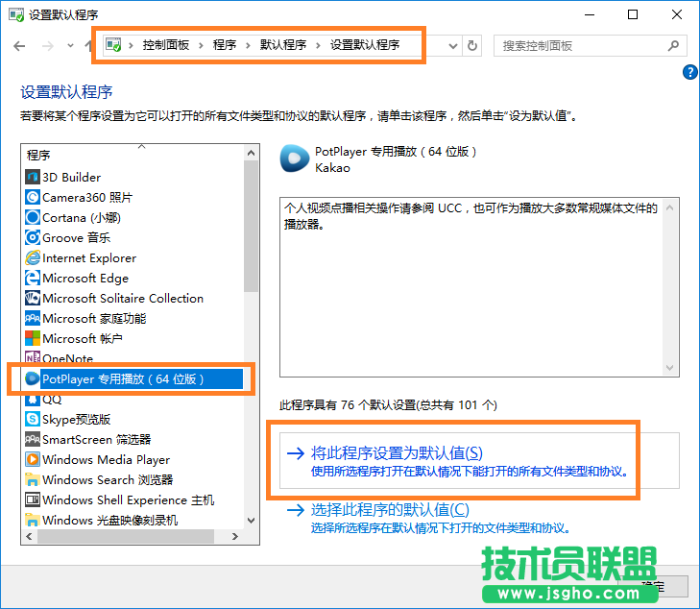This screenshot has height=609, width=700.
Task: Click the SmartScreen 筛选器 icon
Action: pyautogui.click(x=32, y=439)
